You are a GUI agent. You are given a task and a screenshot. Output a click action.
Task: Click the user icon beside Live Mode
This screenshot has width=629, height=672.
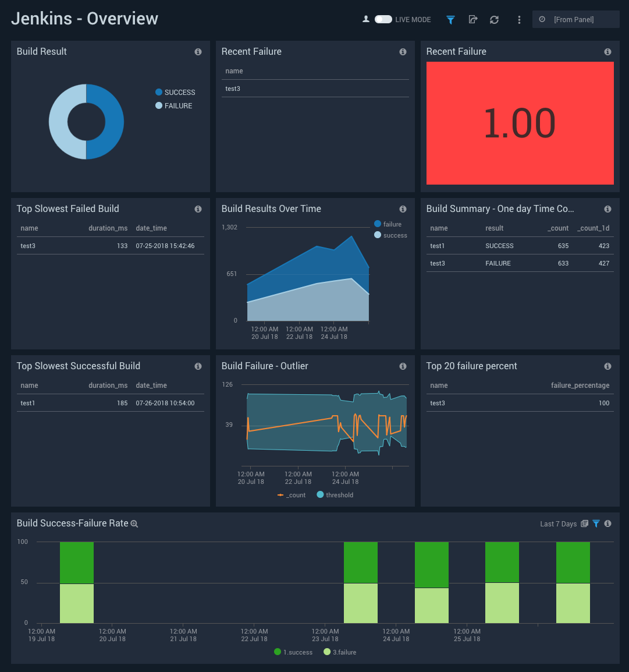point(366,19)
